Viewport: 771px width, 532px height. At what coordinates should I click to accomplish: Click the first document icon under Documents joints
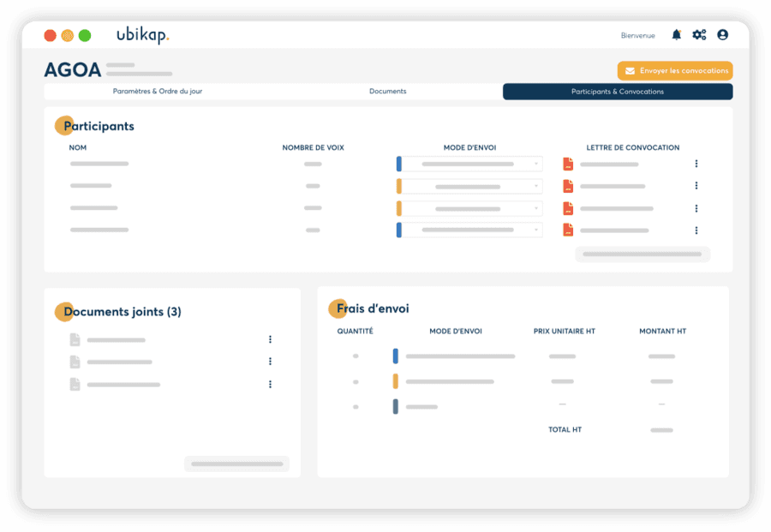74,338
